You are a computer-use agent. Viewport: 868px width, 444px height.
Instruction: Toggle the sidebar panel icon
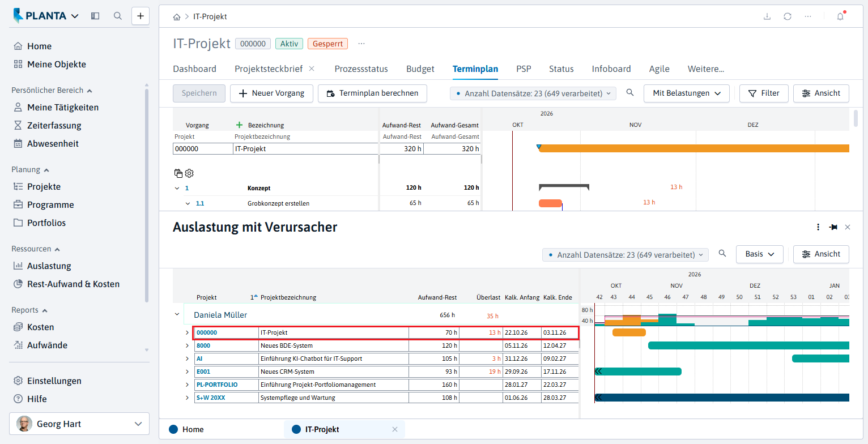pos(95,16)
